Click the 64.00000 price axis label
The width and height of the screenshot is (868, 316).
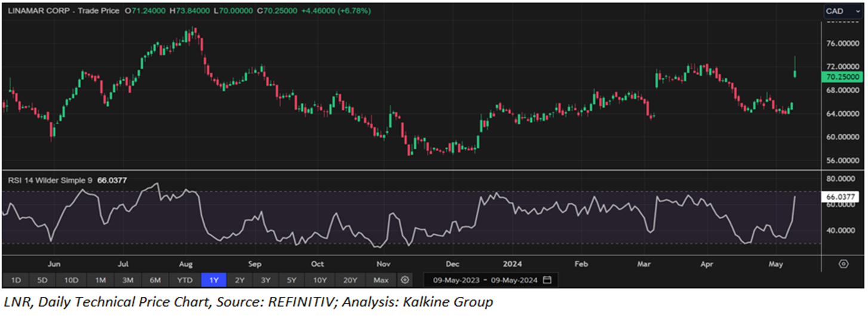tap(843, 113)
